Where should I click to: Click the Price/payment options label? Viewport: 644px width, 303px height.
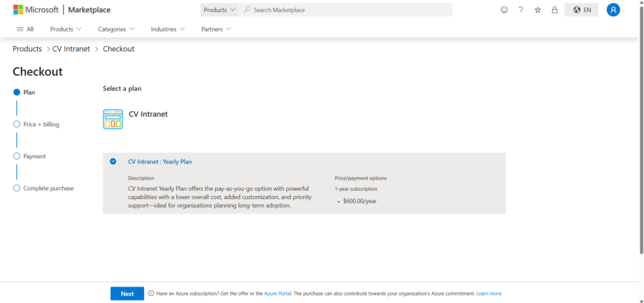pyautogui.click(x=360, y=178)
